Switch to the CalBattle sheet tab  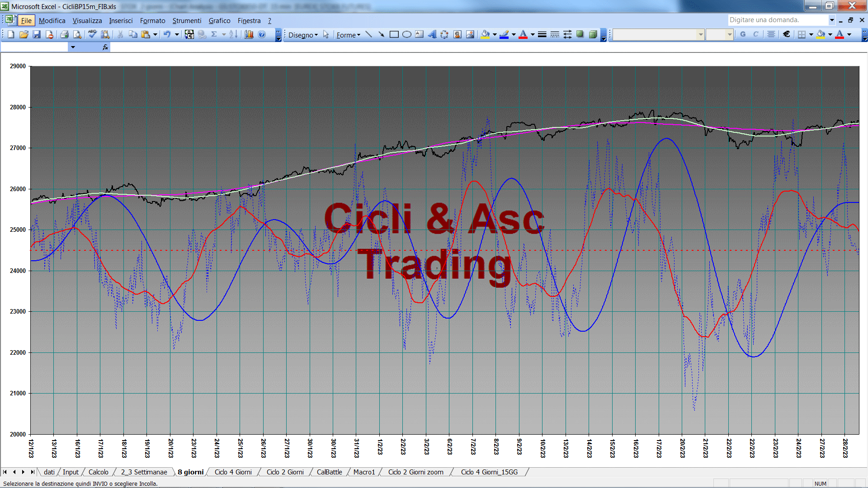[329, 472]
